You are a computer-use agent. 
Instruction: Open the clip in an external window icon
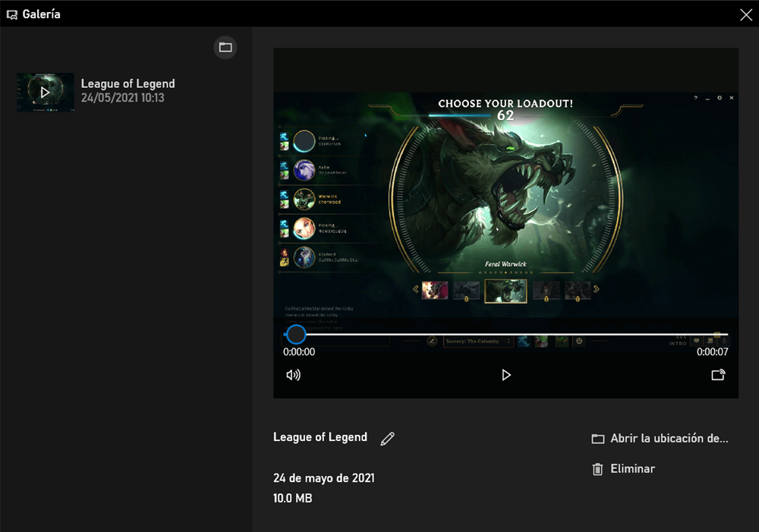click(718, 375)
